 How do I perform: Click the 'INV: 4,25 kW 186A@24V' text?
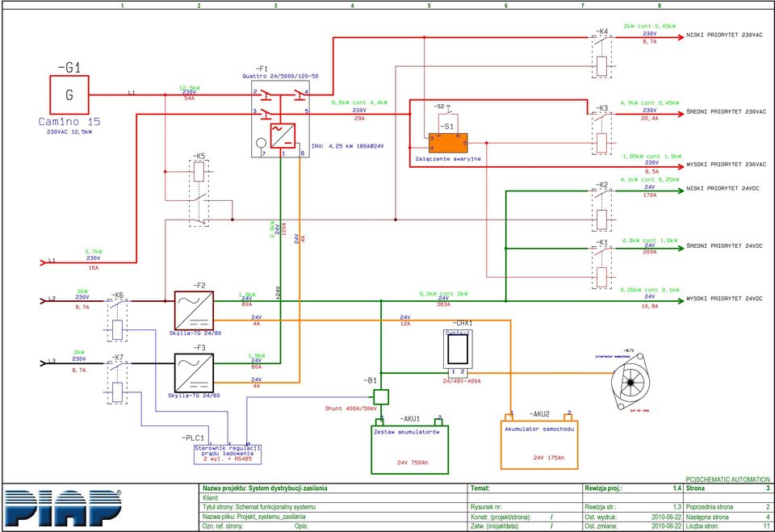coord(347,146)
